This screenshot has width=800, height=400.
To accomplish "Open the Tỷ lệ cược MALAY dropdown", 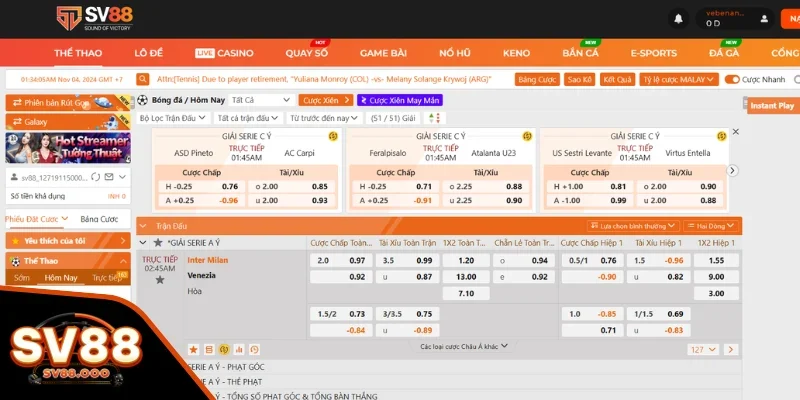I will [679, 79].
